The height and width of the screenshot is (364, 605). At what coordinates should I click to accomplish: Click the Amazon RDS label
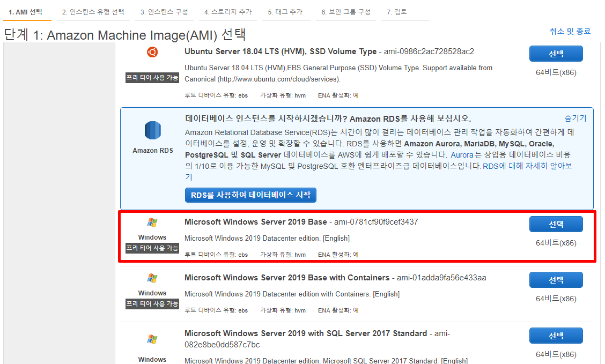pyautogui.click(x=153, y=151)
